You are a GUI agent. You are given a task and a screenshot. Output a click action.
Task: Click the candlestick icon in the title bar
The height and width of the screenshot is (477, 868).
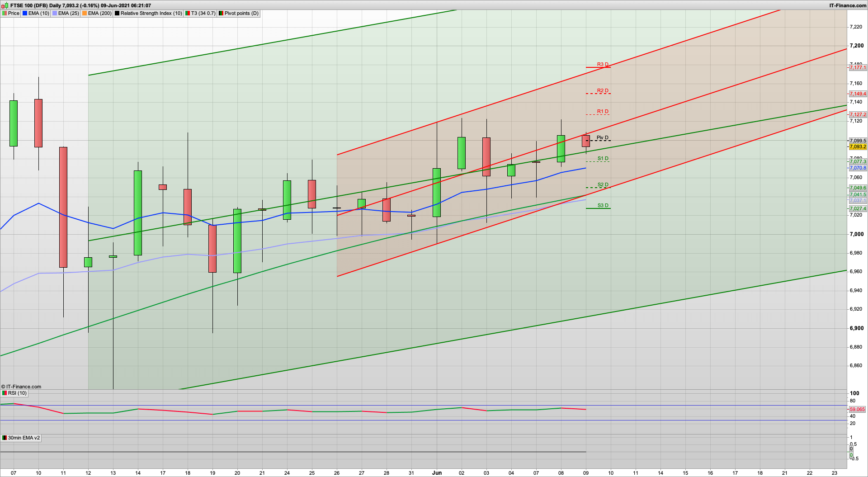(4, 5)
